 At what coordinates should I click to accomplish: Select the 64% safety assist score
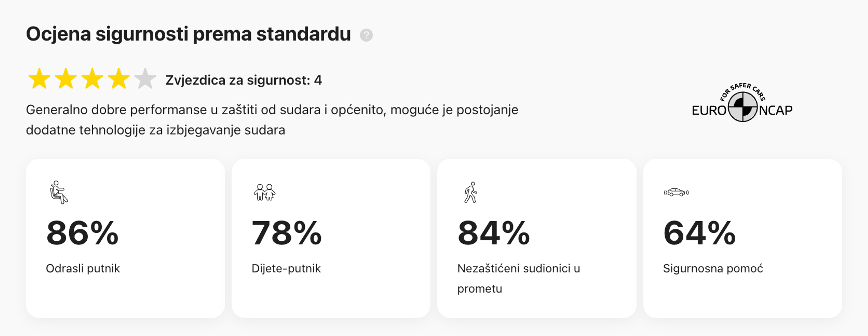tap(700, 233)
